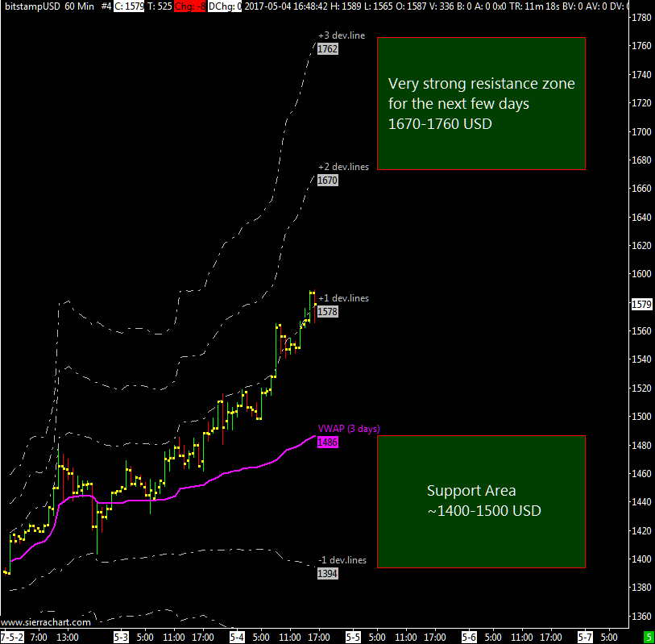
Task: Click the 1762 label on +3 dev line
Action: click(x=328, y=49)
